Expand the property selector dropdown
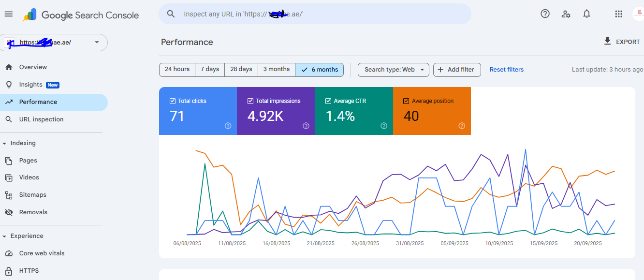The image size is (644, 280). tap(96, 43)
